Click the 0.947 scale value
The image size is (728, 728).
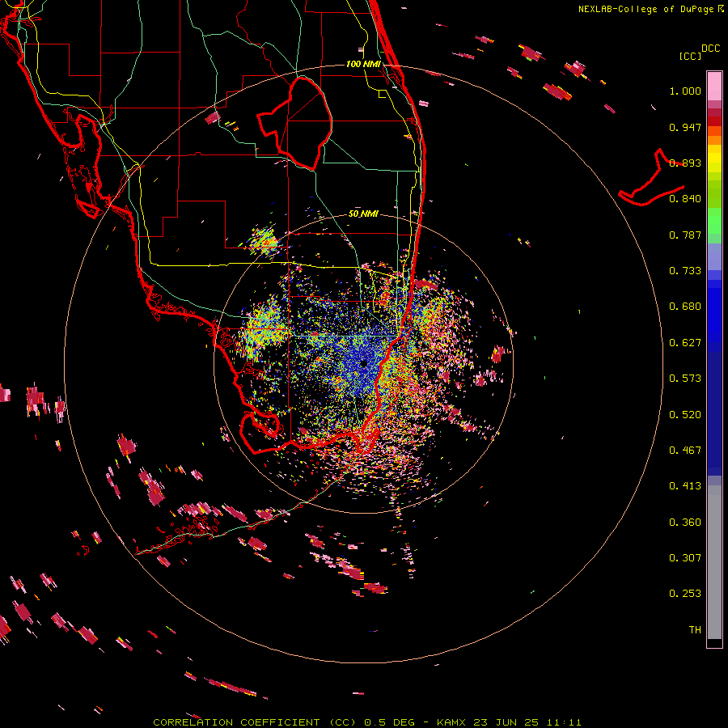pos(685,127)
